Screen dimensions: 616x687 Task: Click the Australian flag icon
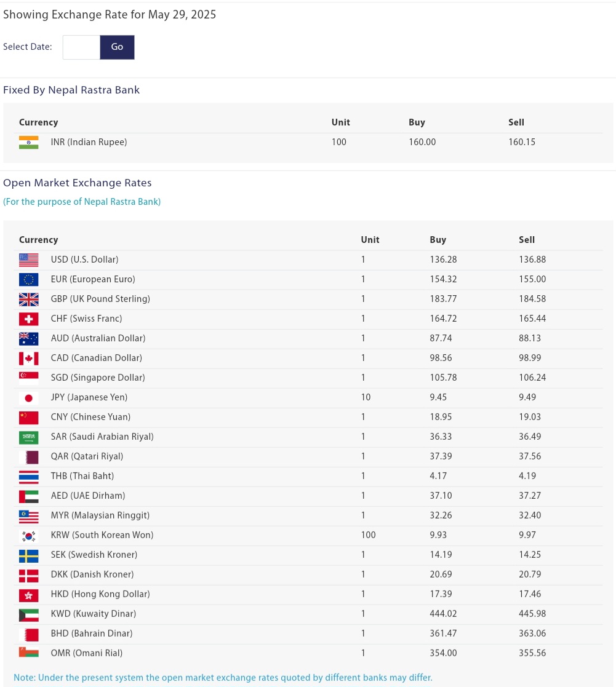(29, 338)
